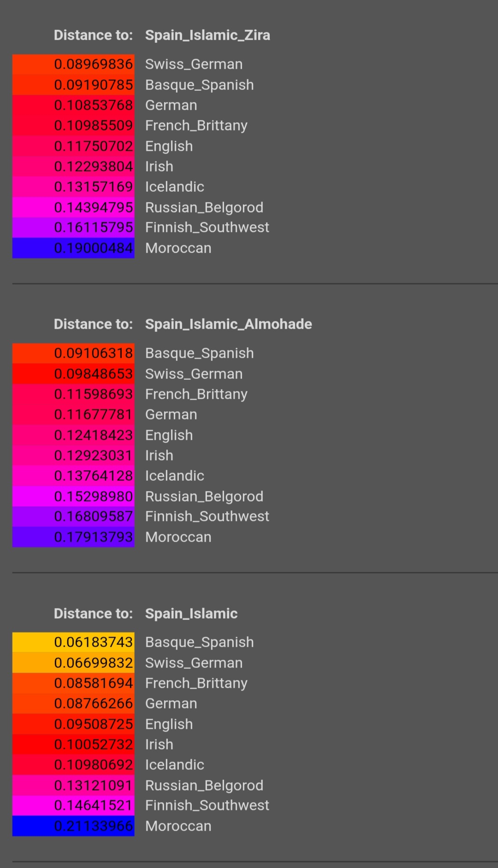Pick the cell showing 0.12923031

pyautogui.click(x=73, y=455)
